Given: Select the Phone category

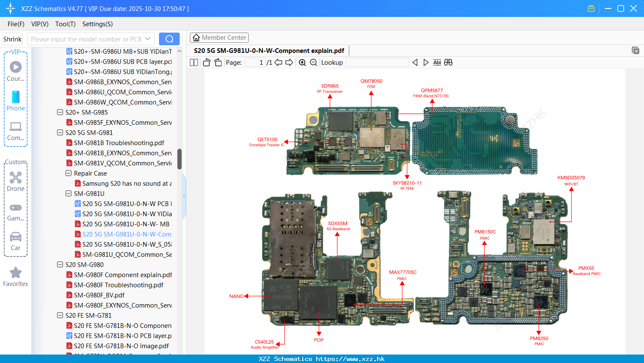Looking at the screenshot, I should coord(16,101).
